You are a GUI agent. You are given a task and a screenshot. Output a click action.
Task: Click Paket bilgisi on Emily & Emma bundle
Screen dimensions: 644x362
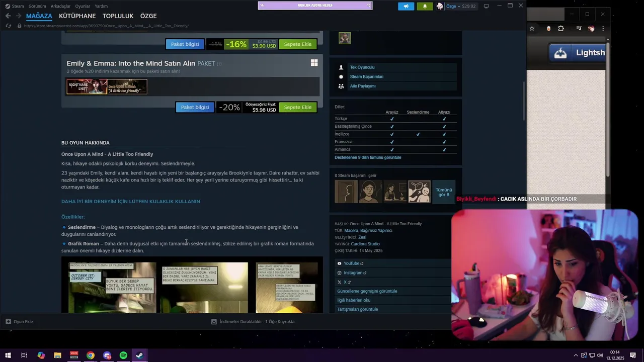tap(195, 107)
